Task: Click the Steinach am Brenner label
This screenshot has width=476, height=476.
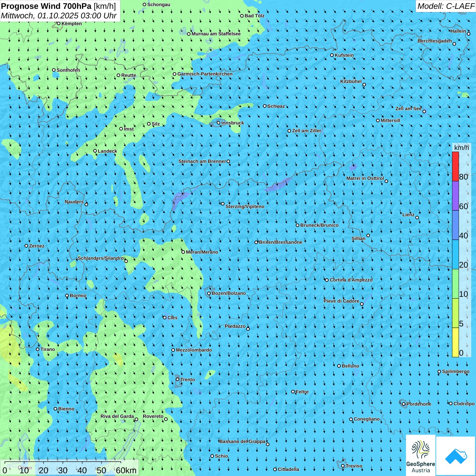Action: [202, 161]
